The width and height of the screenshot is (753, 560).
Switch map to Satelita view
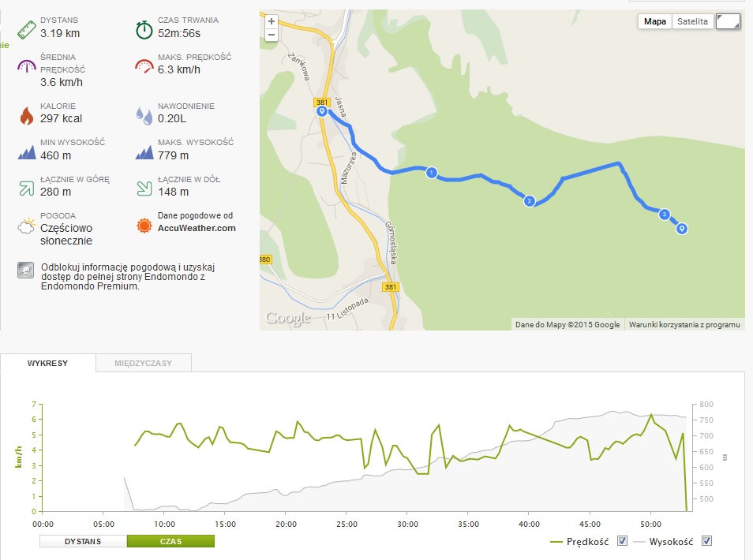point(692,21)
